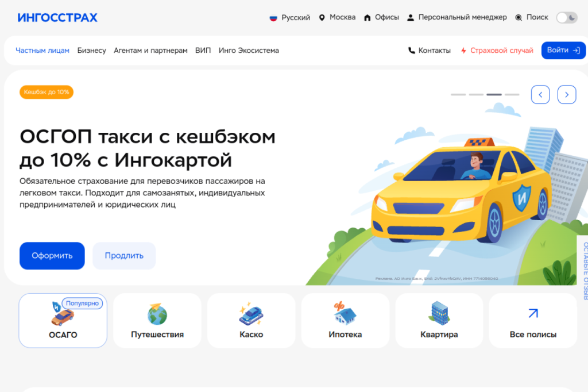
Task: Click the Russian flag language icon
Action: pyautogui.click(x=273, y=18)
